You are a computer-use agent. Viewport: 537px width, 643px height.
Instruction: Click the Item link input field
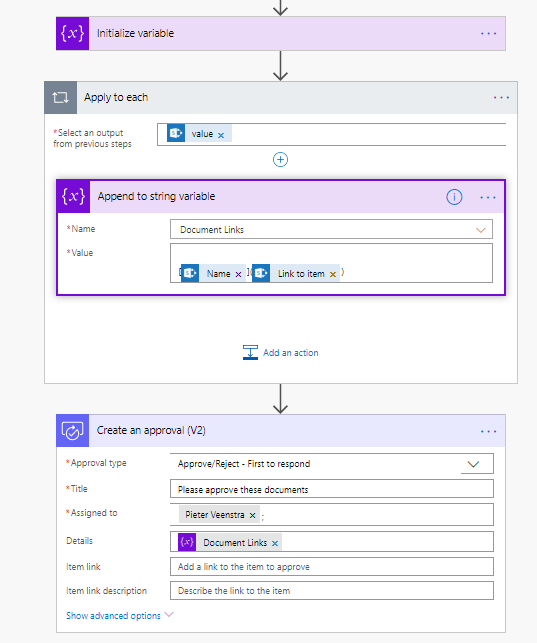[332, 567]
